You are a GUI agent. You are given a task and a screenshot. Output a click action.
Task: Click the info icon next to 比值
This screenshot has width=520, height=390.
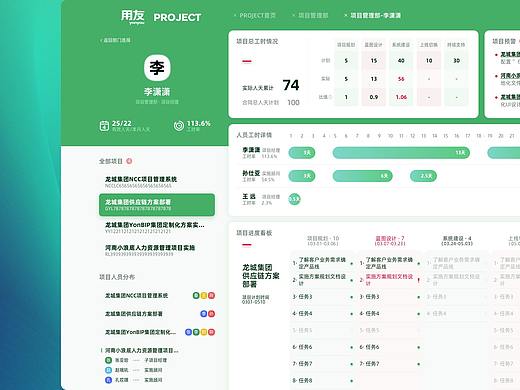pos(330,97)
